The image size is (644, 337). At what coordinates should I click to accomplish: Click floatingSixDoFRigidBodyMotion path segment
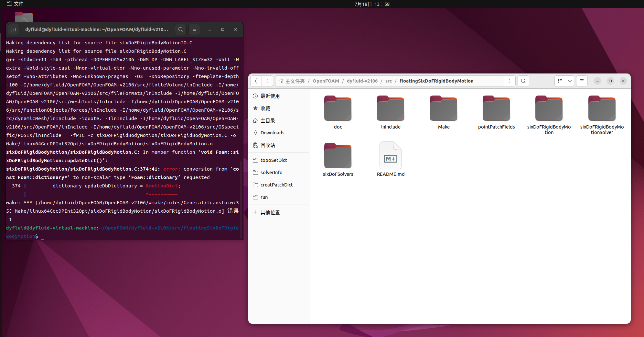coord(436,81)
